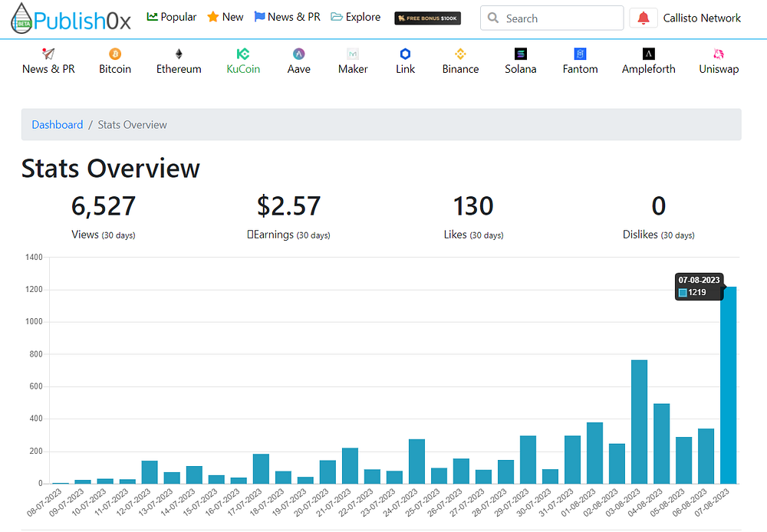This screenshot has height=532, width=767.
Task: Click the 08-07-2023 x-axis label
Action: [44, 502]
